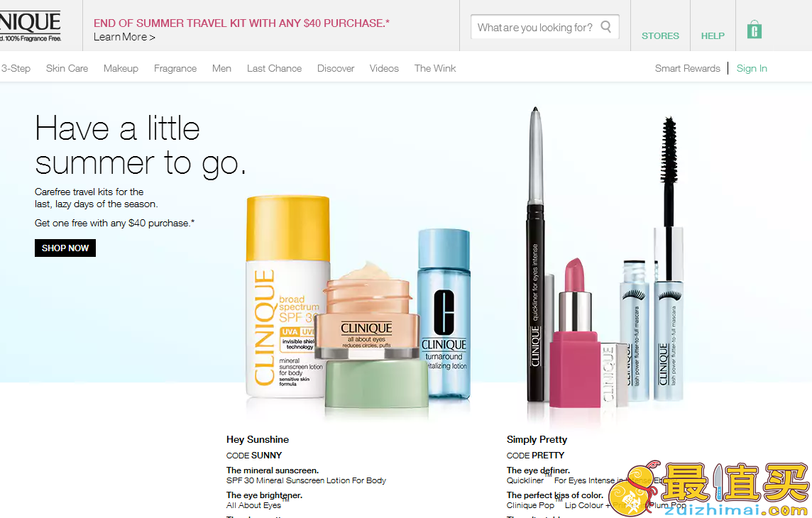Click the search magnifier icon
This screenshot has height=518, width=812.
tap(606, 26)
